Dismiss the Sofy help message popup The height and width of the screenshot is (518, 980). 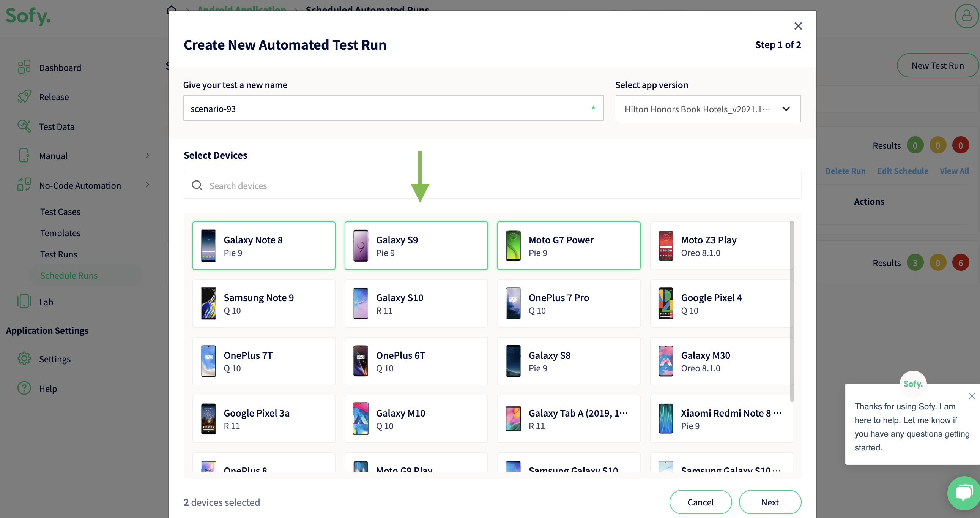972,396
